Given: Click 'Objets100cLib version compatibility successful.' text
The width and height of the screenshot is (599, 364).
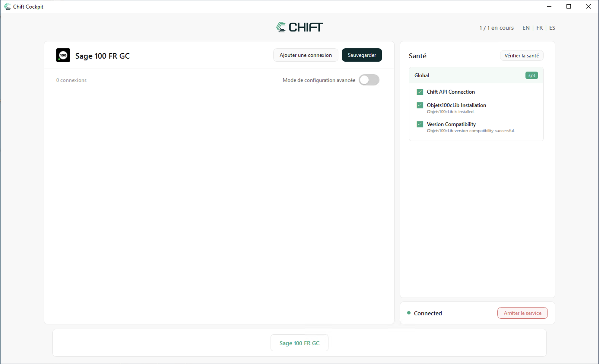Looking at the screenshot, I should tap(471, 131).
